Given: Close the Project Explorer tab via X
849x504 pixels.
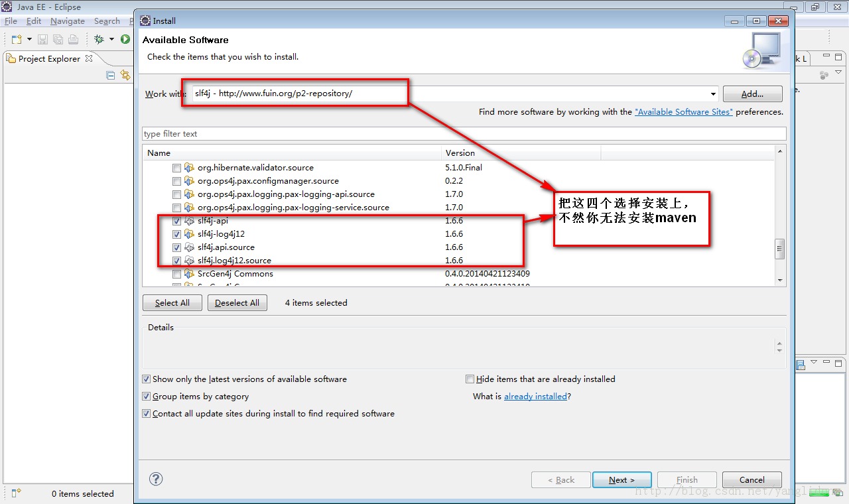Looking at the screenshot, I should pos(89,58).
